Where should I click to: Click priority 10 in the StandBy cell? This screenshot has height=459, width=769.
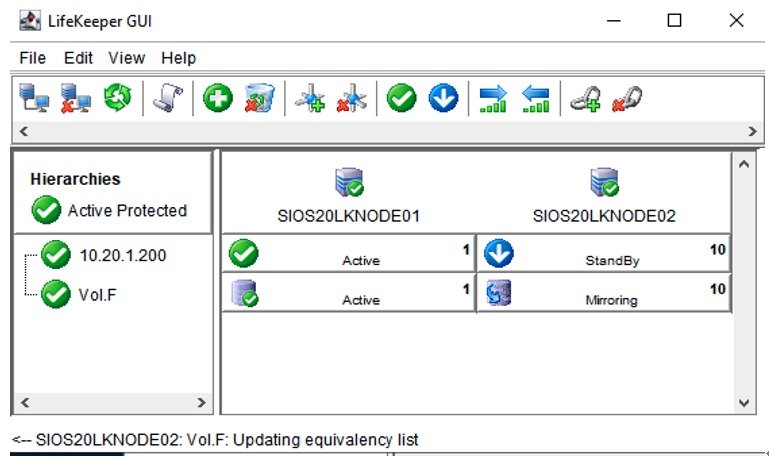point(718,249)
